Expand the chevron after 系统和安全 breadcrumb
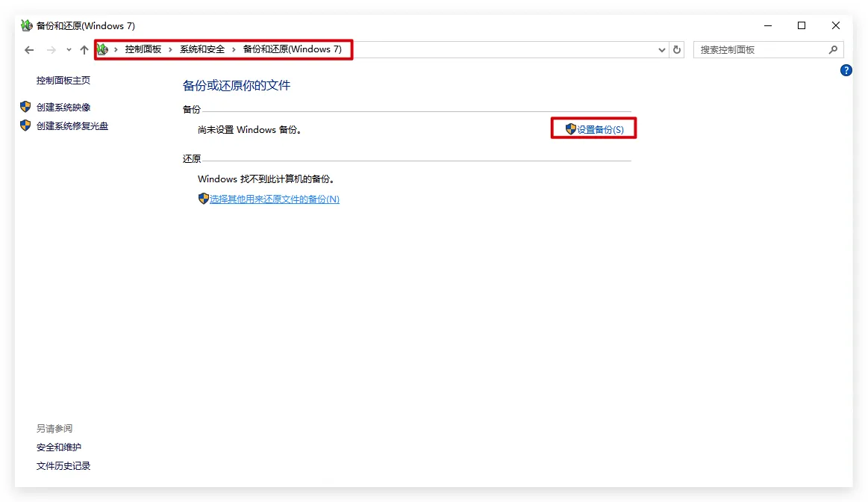Screen dimensions: 868x502 [x=234, y=50]
